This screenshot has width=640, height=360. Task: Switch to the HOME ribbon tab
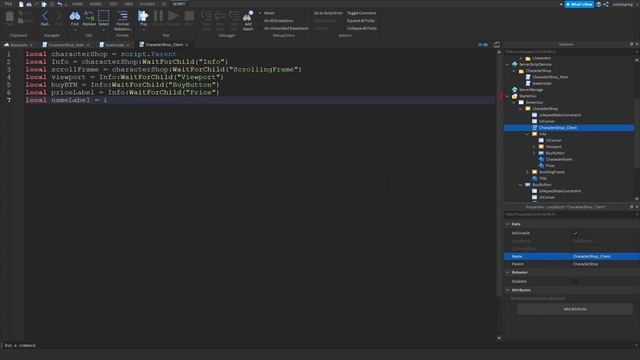[77, 4]
